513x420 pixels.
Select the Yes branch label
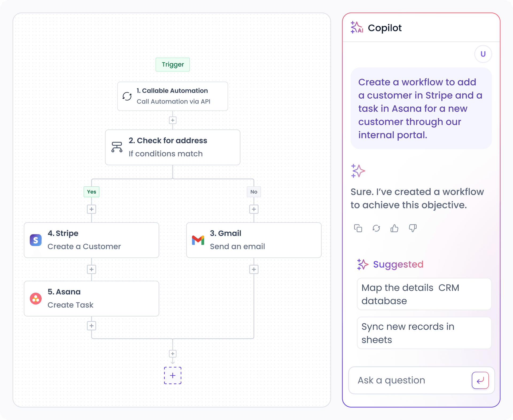point(91,192)
